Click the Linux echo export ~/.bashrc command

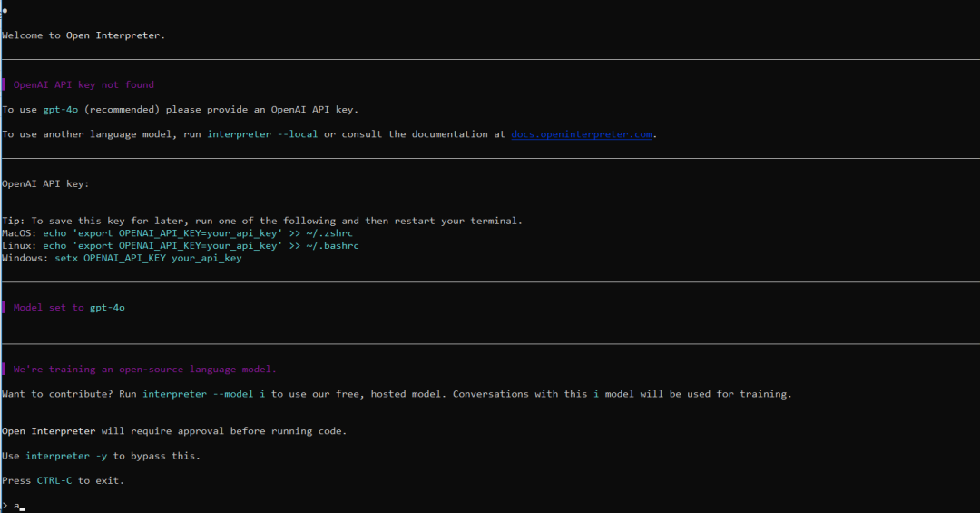point(201,246)
